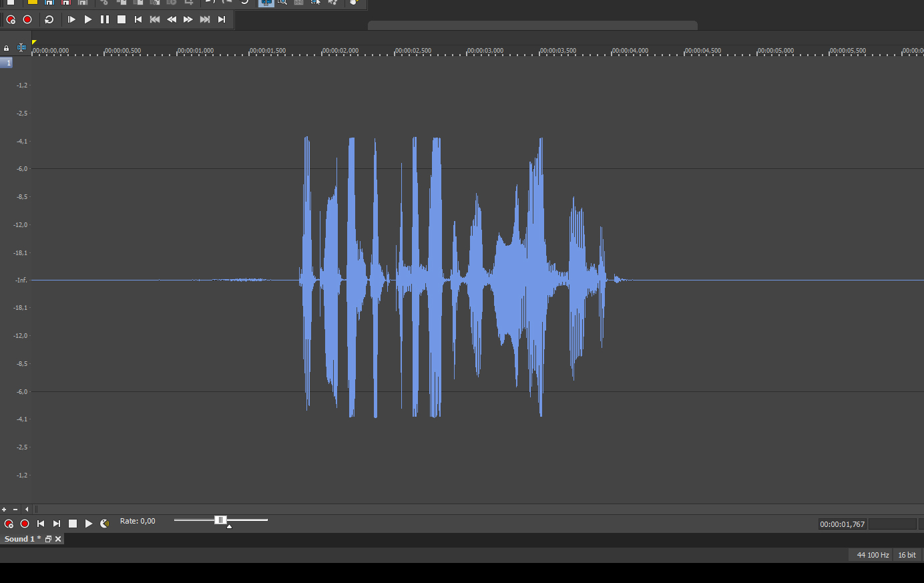Click the -Inf. label on the level ruler
924x583 pixels.
point(21,280)
